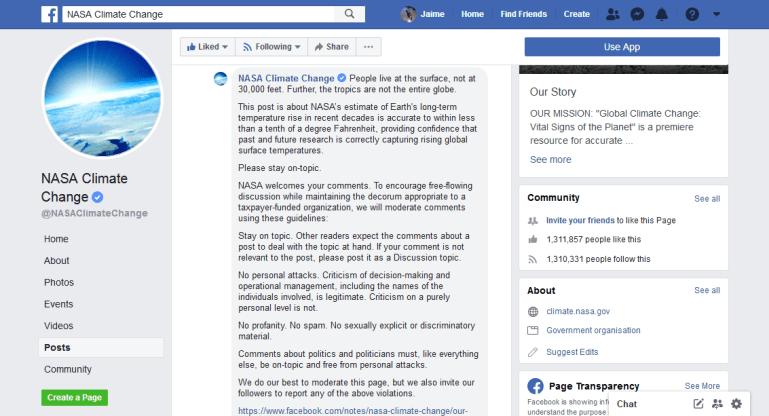Click the Share button
The width and height of the screenshot is (769, 416).
click(x=332, y=47)
